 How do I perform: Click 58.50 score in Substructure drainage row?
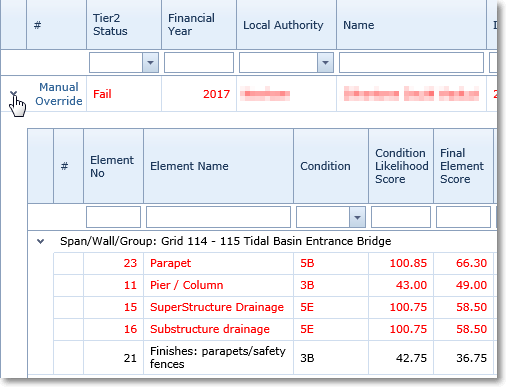click(x=463, y=329)
